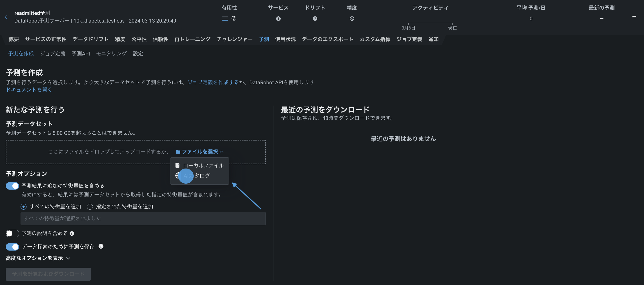The height and width of the screenshot is (285, 644).
Task: Enable the 予測の説明を含める toggle
Action: pyautogui.click(x=12, y=233)
